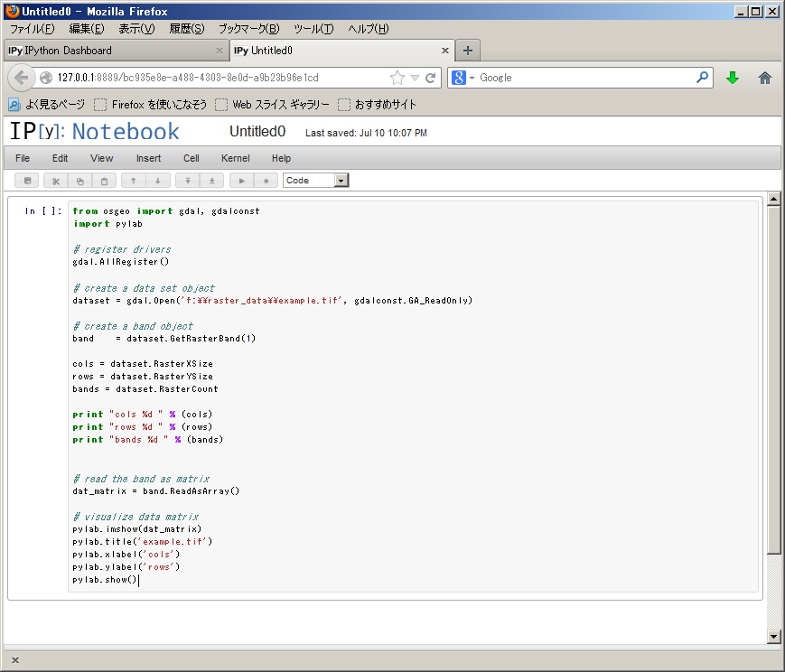Screen dimensions: 785x672
Task: Click the Untitled0 notebook name to rename
Action: pyautogui.click(x=257, y=132)
